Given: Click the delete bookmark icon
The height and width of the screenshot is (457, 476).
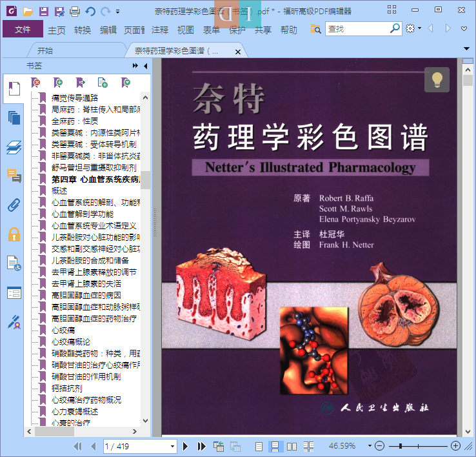Looking at the screenshot, I should [35, 83].
